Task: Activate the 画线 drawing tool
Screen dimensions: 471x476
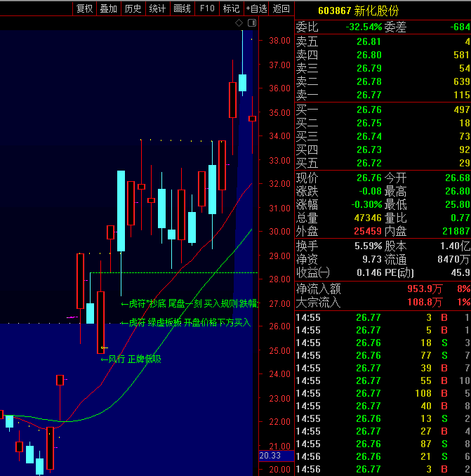Action: click(182, 8)
